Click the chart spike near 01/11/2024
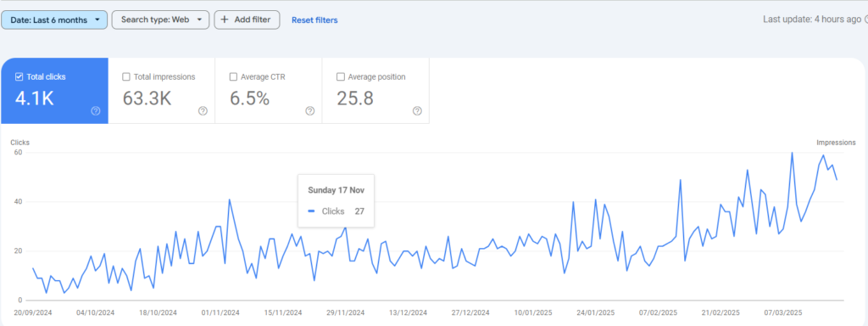 [x=229, y=200]
